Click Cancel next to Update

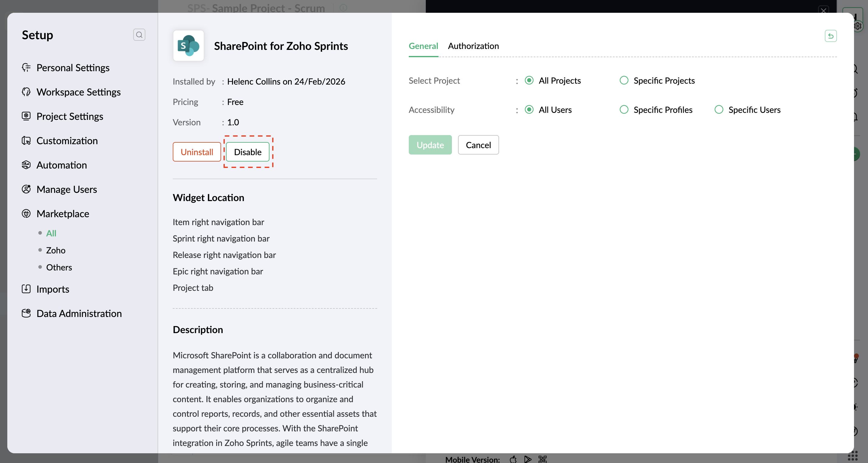pyautogui.click(x=478, y=145)
